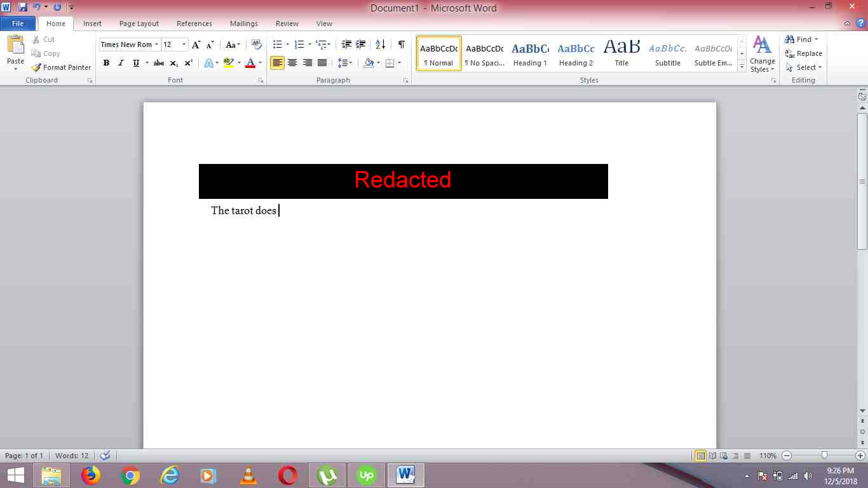Open the Font dialog box launcher

click(261, 81)
